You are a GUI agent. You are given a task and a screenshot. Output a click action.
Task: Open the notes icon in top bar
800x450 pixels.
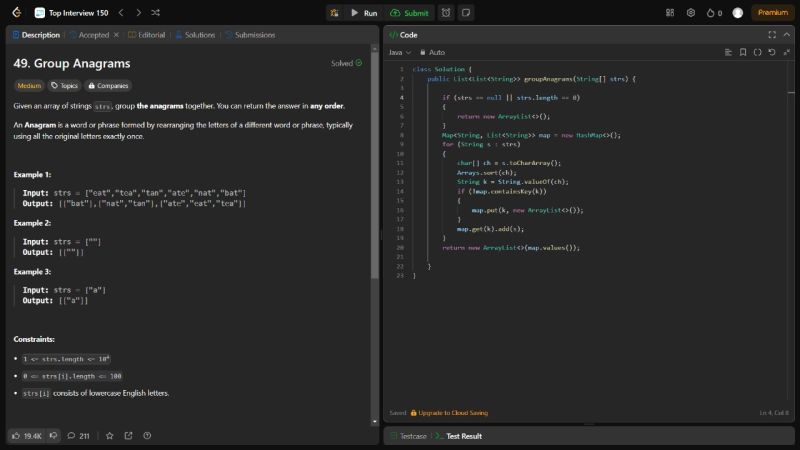(466, 13)
